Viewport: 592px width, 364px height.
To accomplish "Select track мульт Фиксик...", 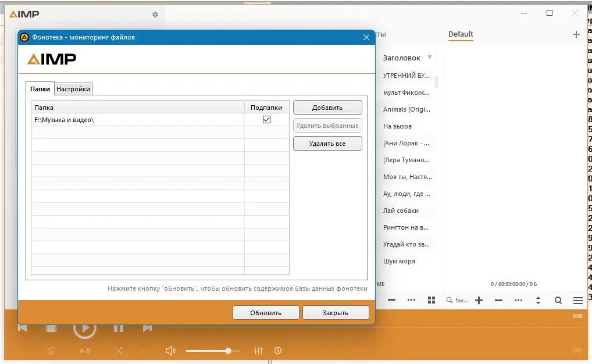I will (406, 92).
